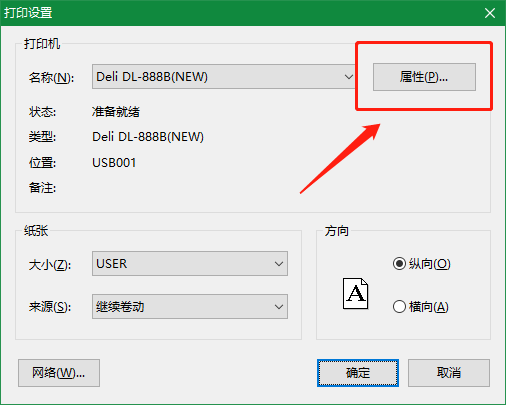Image resolution: width=506 pixels, height=405 pixels.
Task: Expand printer name dropdown arrow
Action: point(349,77)
